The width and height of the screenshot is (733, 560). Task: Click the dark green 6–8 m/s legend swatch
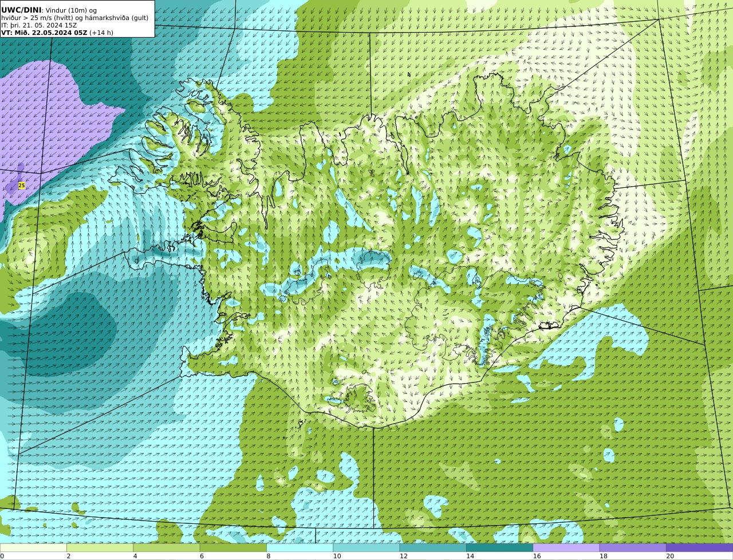pyautogui.click(x=233, y=547)
